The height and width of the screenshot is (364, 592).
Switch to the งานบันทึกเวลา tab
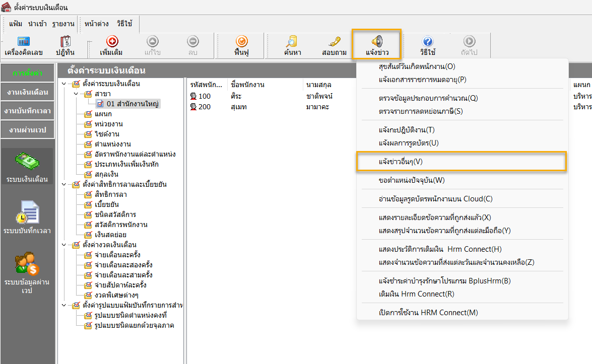coord(28,111)
